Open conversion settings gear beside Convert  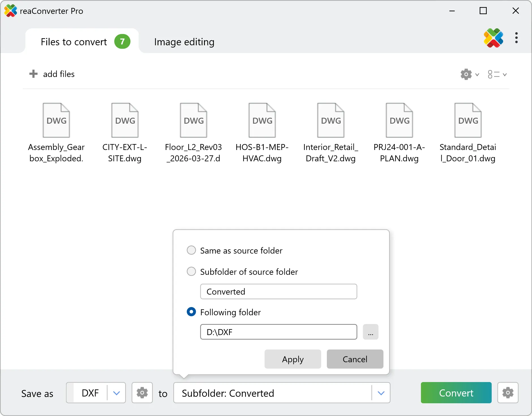(508, 393)
